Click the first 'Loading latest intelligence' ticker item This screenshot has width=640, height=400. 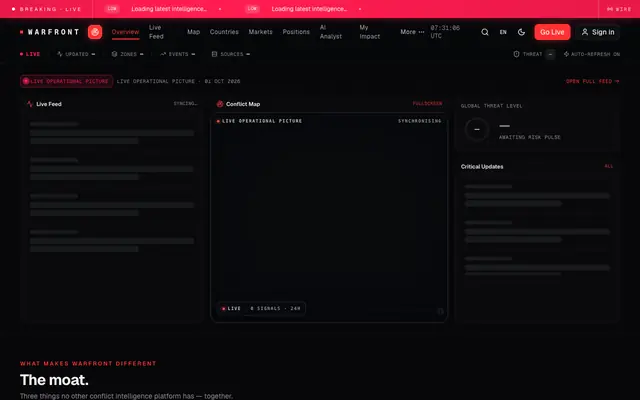(169, 9)
